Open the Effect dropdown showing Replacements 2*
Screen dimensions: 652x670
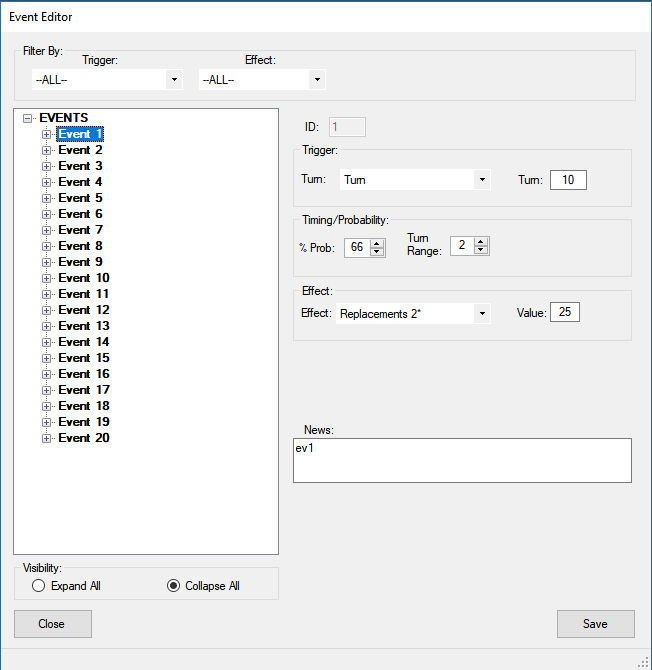click(x=482, y=314)
